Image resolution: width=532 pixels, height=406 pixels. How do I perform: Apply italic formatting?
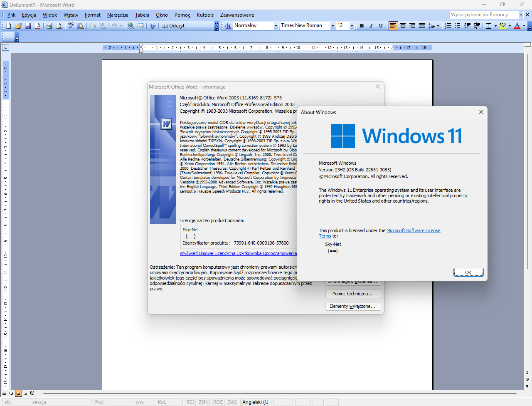coord(371,26)
